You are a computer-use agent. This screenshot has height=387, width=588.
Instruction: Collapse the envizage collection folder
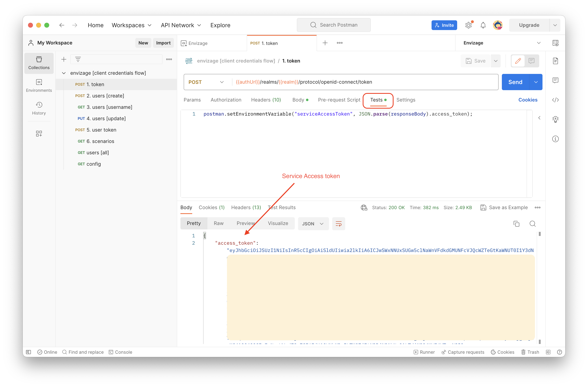[x=64, y=73]
